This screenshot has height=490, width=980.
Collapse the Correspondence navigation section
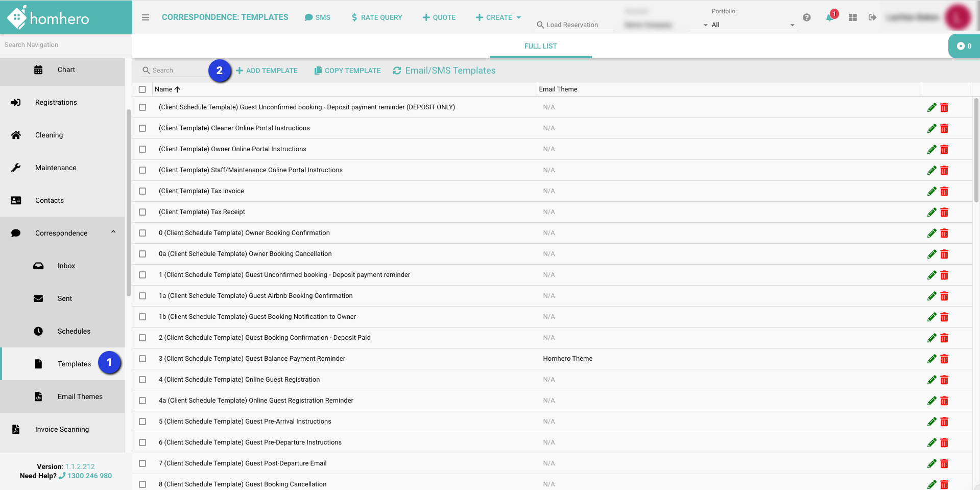113,232
